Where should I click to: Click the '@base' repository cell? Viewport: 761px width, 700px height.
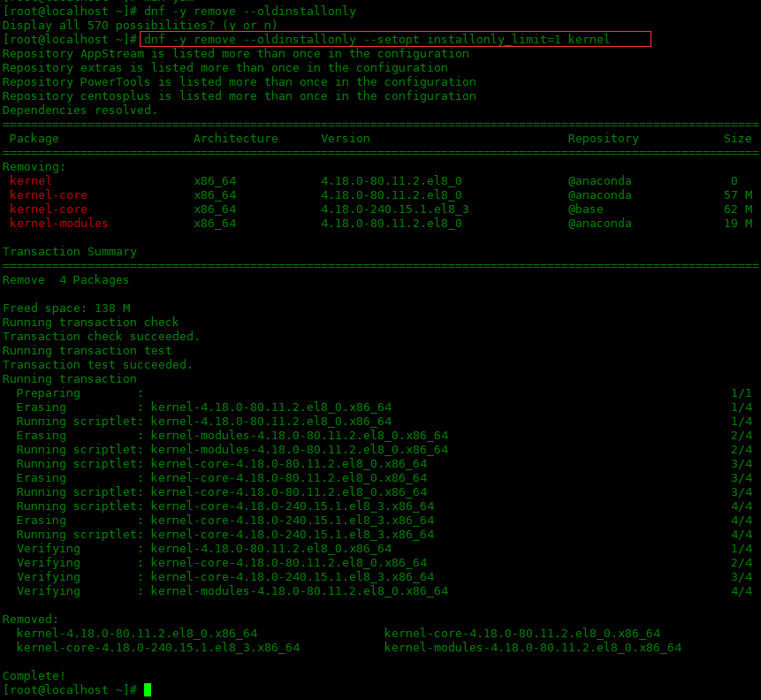586,209
